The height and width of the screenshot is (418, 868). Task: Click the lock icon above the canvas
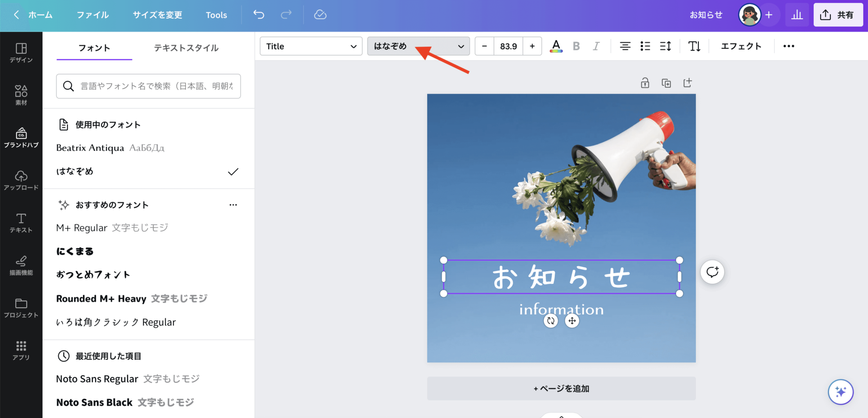pos(644,83)
